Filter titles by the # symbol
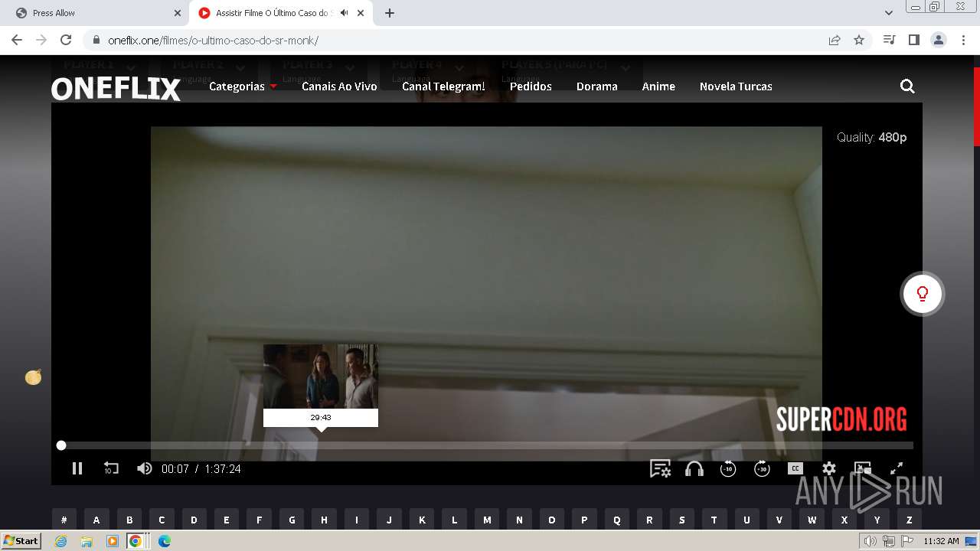Viewport: 980px width, 551px height. 64,520
